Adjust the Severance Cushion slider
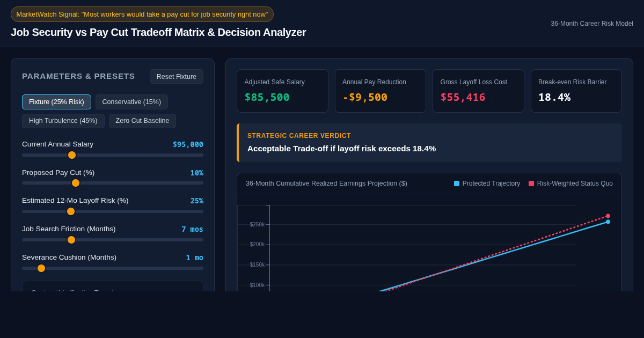The height and width of the screenshot is (338, 644). 113,268
